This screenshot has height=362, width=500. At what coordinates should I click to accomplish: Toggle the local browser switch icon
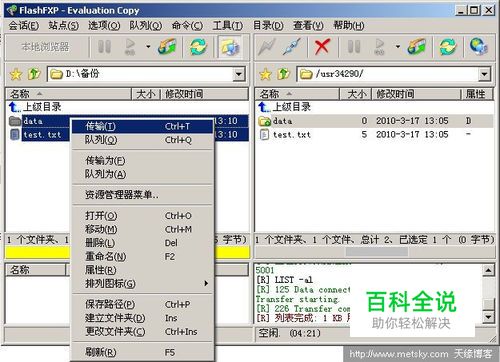pos(231,46)
